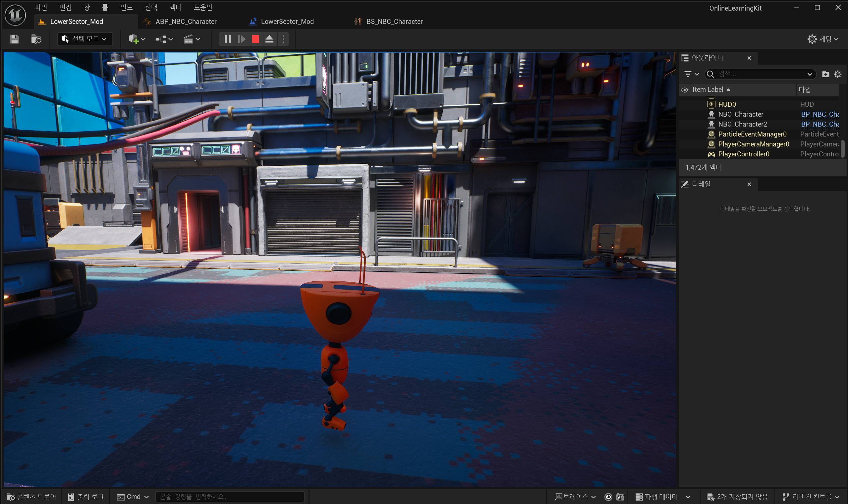Click the Browse content folder icon
The height and width of the screenshot is (504, 848).
(x=36, y=39)
